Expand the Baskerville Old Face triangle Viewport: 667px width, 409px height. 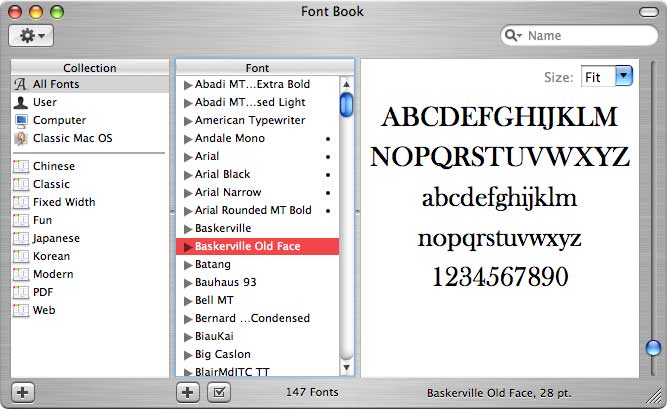[187, 246]
